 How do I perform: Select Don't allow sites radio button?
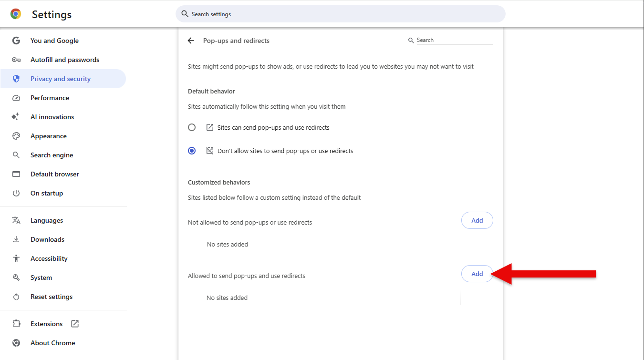click(x=192, y=151)
